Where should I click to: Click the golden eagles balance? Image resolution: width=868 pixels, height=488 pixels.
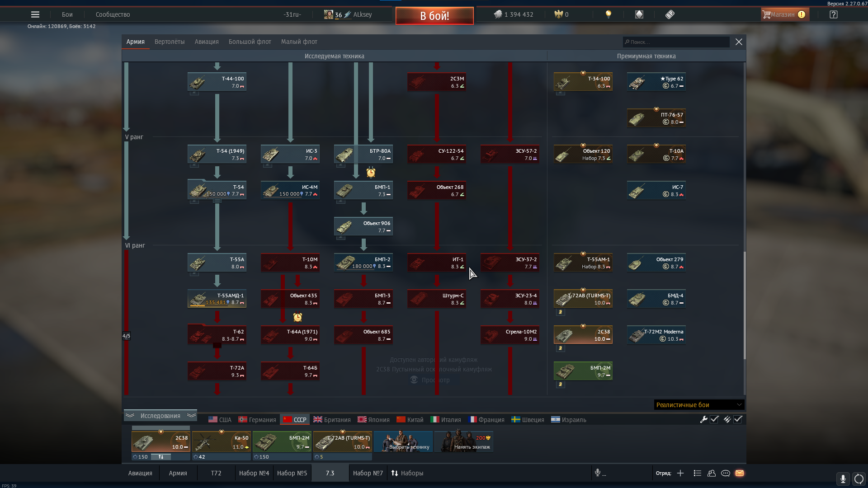pyautogui.click(x=561, y=14)
